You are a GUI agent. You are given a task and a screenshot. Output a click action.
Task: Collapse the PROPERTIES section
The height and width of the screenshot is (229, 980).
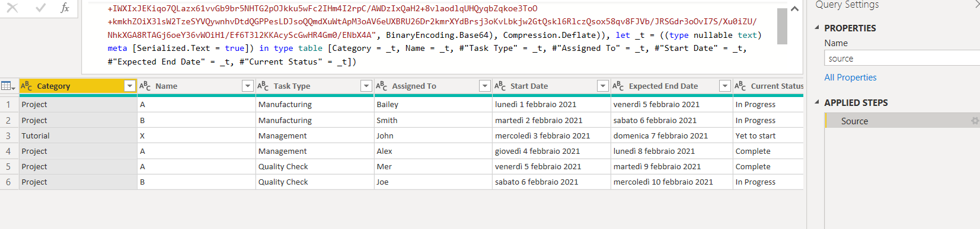817,28
